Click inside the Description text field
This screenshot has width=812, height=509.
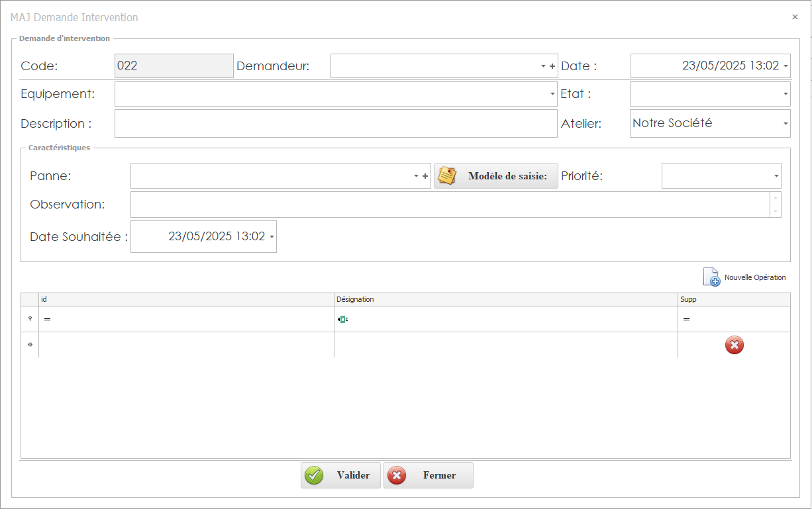[335, 124]
